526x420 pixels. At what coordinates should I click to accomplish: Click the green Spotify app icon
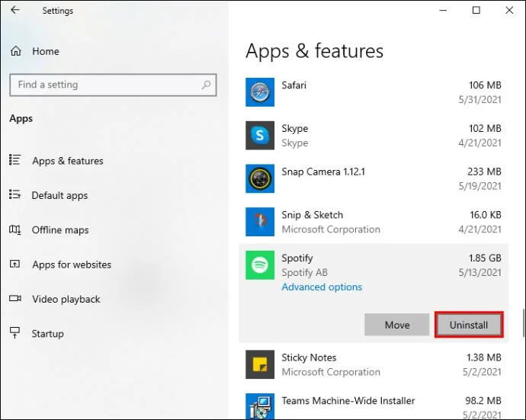260,265
